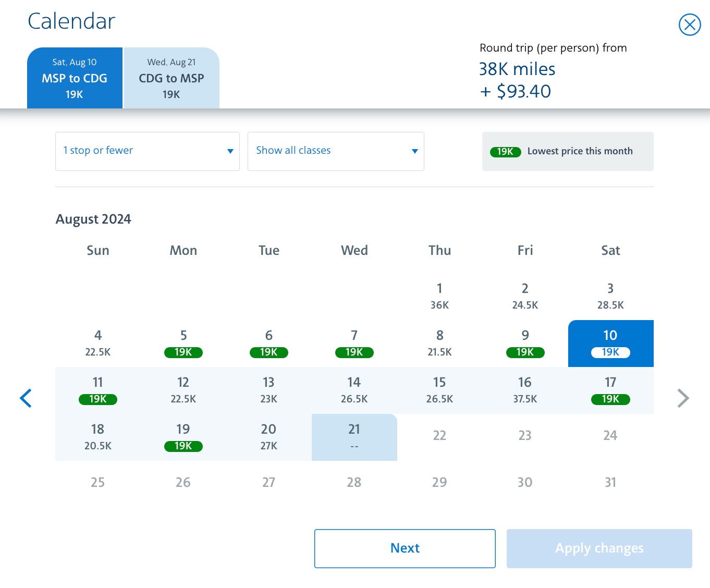Navigate to the next month

683,398
